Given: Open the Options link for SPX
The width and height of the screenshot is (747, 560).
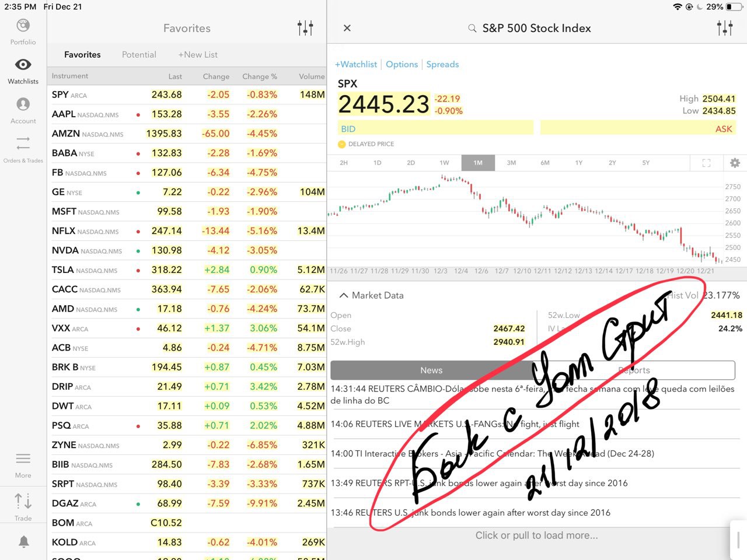Looking at the screenshot, I should [x=402, y=64].
